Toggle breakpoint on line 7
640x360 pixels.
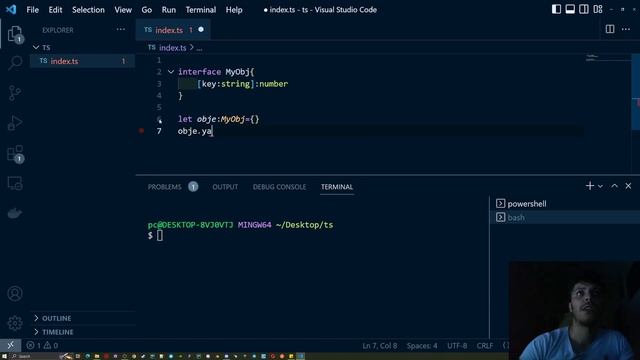pos(142,131)
